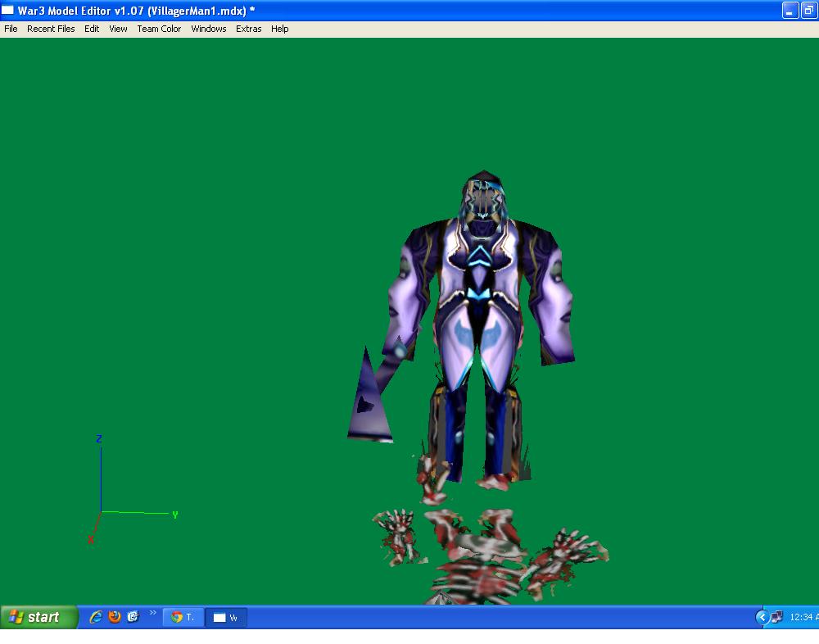Select the War3 Model Editor taskbar button
The height and width of the screenshot is (644, 819).
226,617
